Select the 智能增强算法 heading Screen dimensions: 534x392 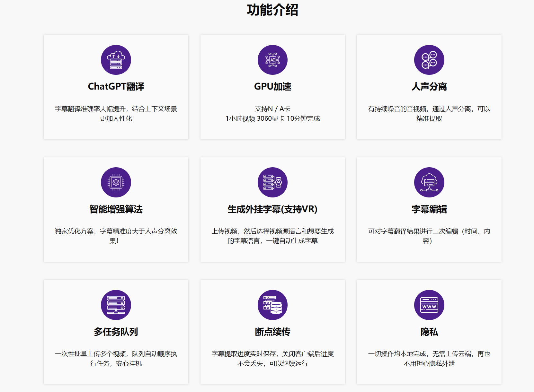(116, 209)
